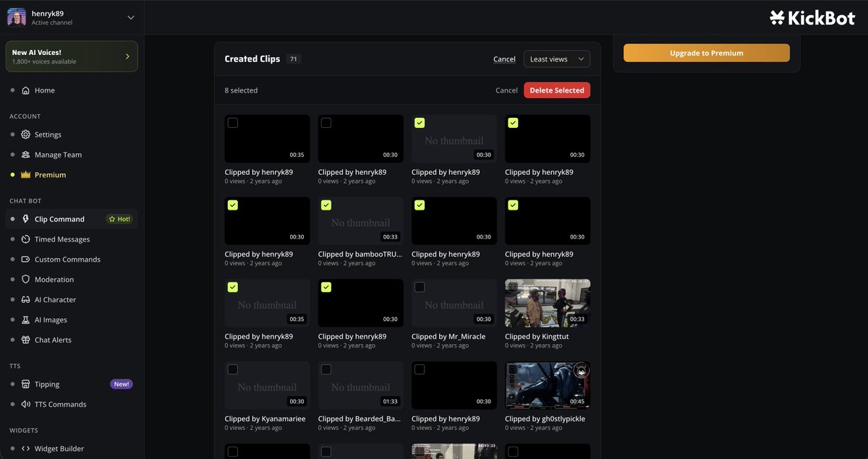The width and height of the screenshot is (868, 459).
Task: Check the Kyanamariee clip checkbox
Action: click(233, 369)
